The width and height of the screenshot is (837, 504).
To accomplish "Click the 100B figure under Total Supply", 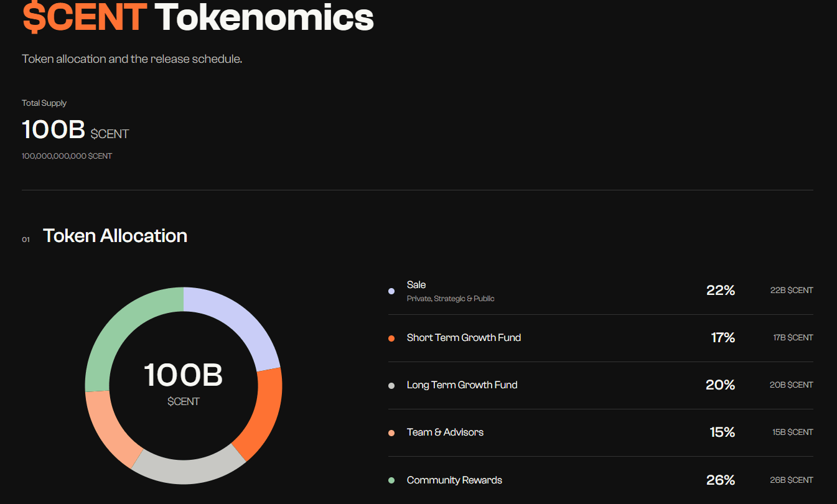I will 54,130.
